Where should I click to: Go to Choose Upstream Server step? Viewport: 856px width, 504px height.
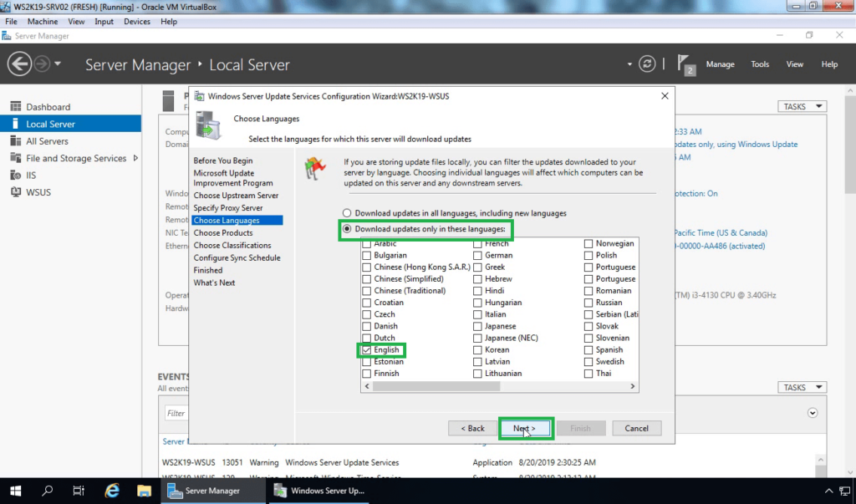tap(236, 195)
